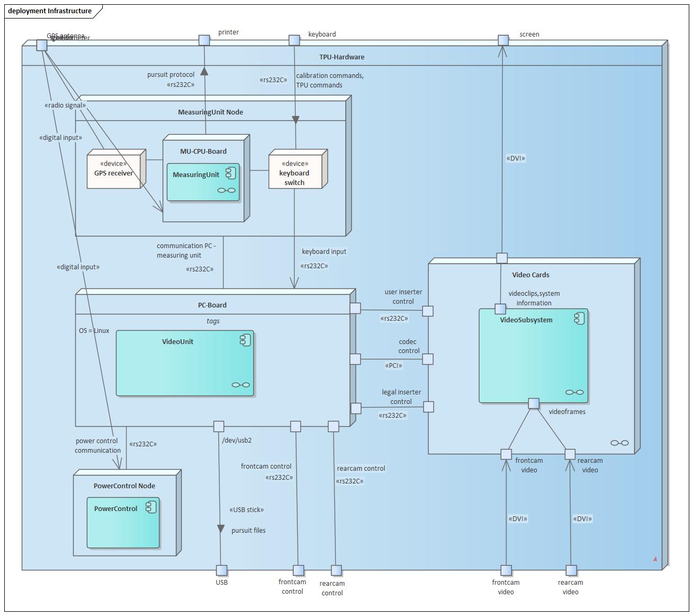
Task: Select the GPS receiver device box
Action: [x=116, y=169]
